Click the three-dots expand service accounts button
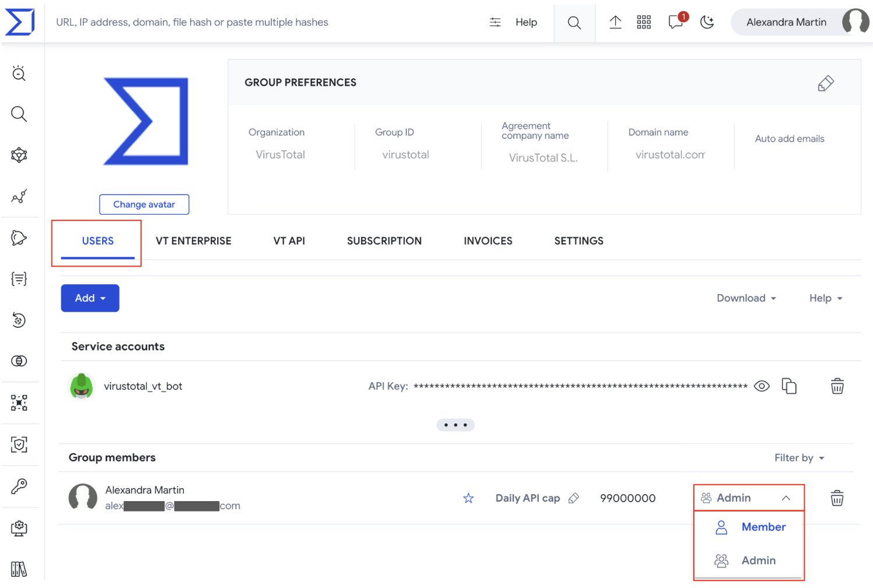Viewport: 873px width, 588px height. click(455, 425)
